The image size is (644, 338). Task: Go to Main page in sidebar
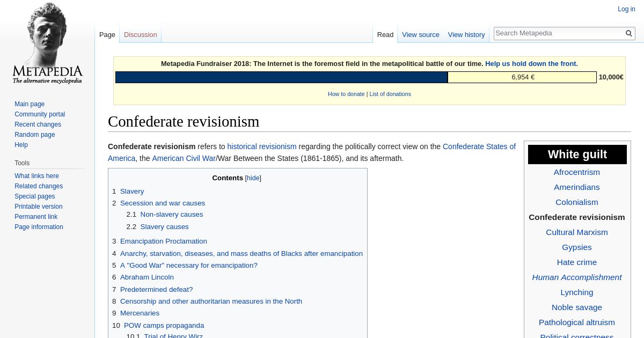pos(30,104)
